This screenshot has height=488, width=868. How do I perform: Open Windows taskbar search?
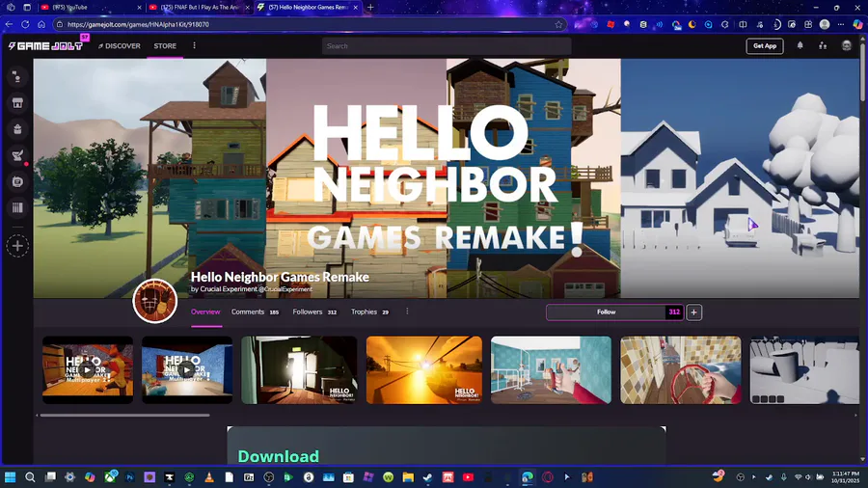pos(30,477)
